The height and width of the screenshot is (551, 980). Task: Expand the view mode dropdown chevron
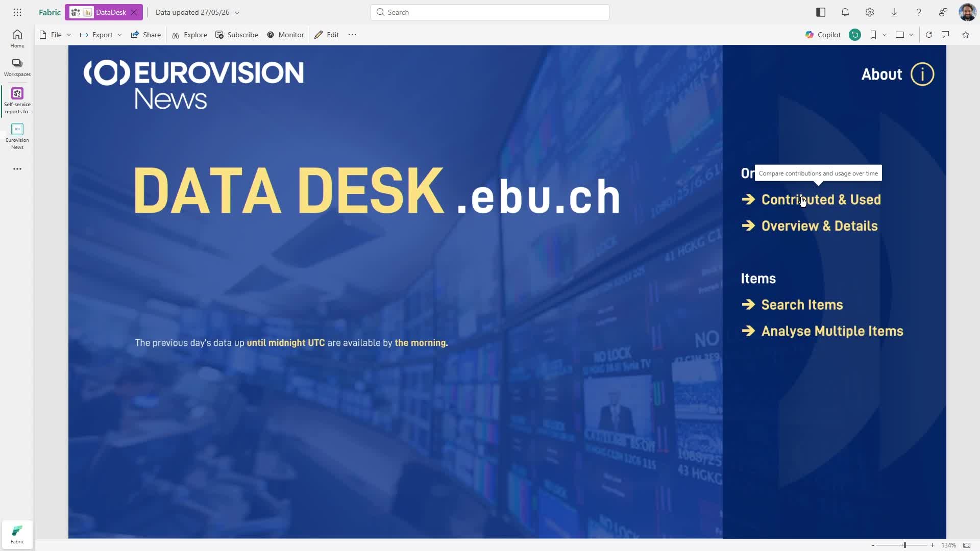(x=911, y=35)
